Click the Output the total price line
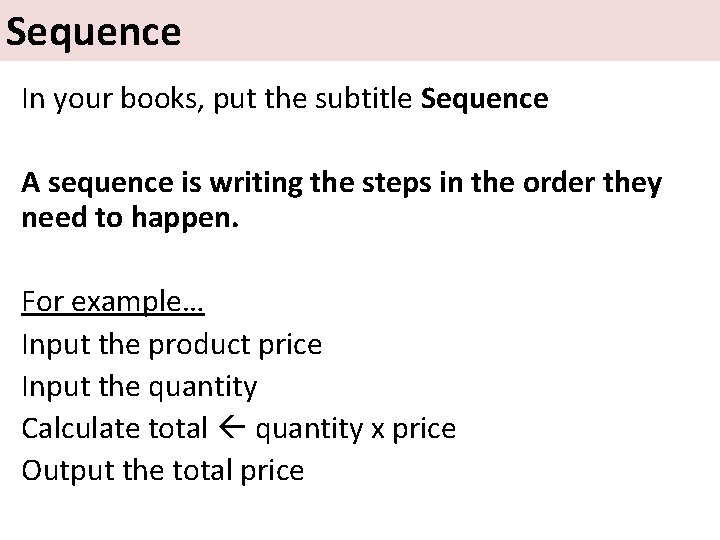Screen dimensions: 720x540 pos(163,470)
